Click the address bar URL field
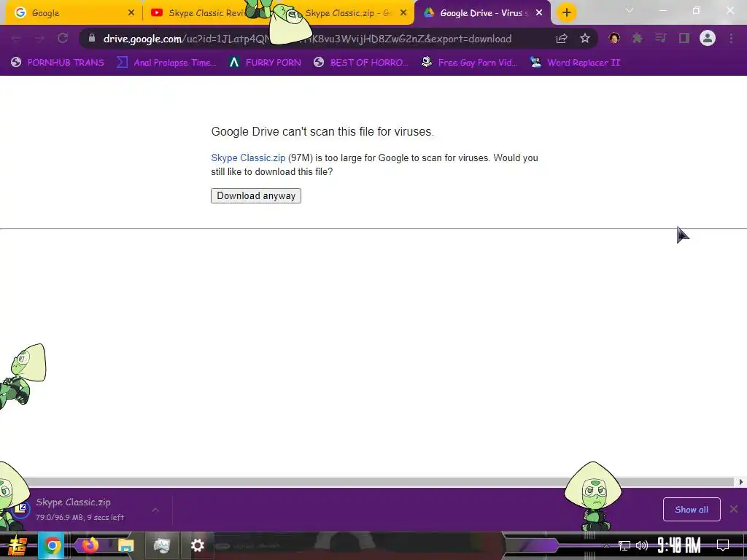This screenshot has height=560, width=747. click(307, 39)
